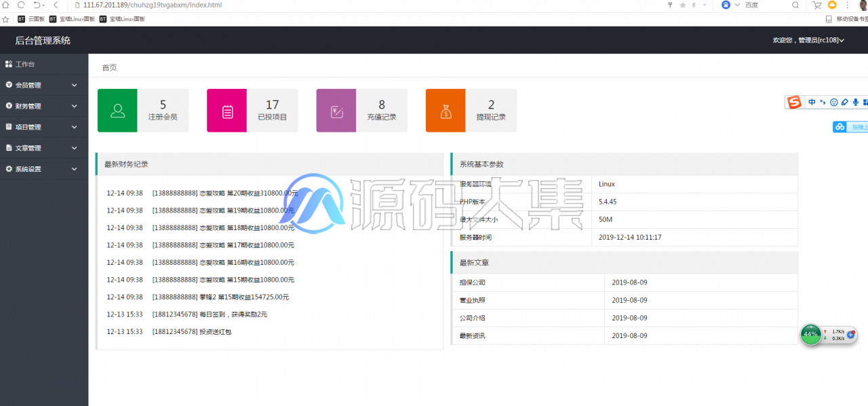Viewport: 868px width, 406px height.
Task: Click the user avatar in browser toolbar
Action: point(863,5)
